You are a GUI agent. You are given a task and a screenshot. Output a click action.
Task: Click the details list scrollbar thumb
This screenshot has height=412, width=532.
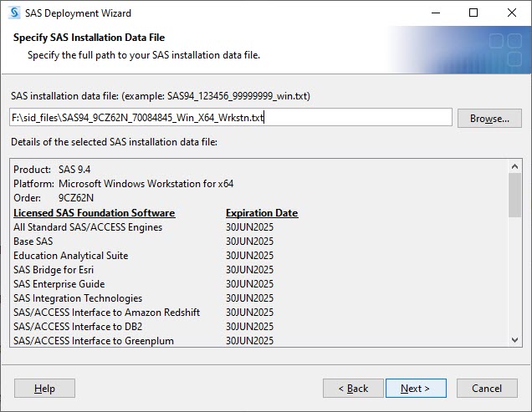[x=514, y=195]
